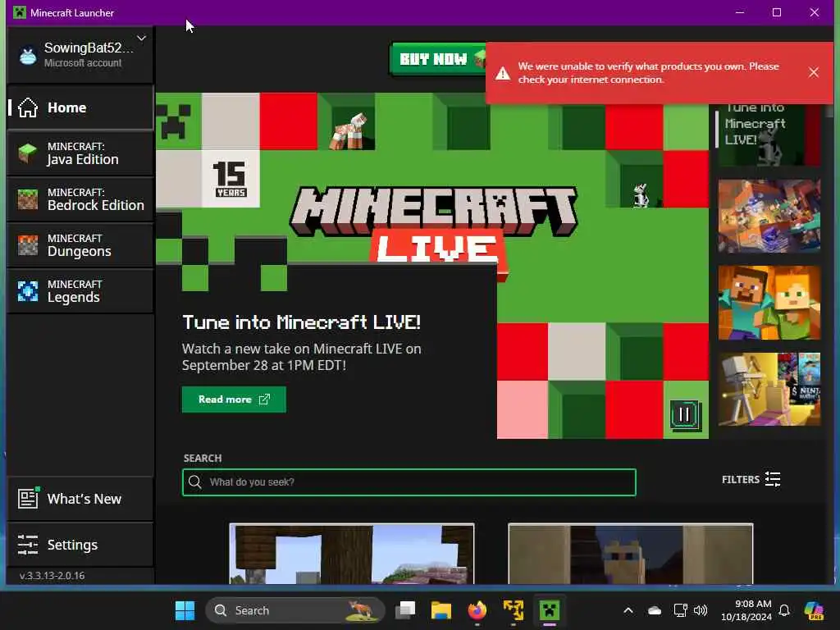
Task: Click the account avatar icon
Action: [x=28, y=56]
